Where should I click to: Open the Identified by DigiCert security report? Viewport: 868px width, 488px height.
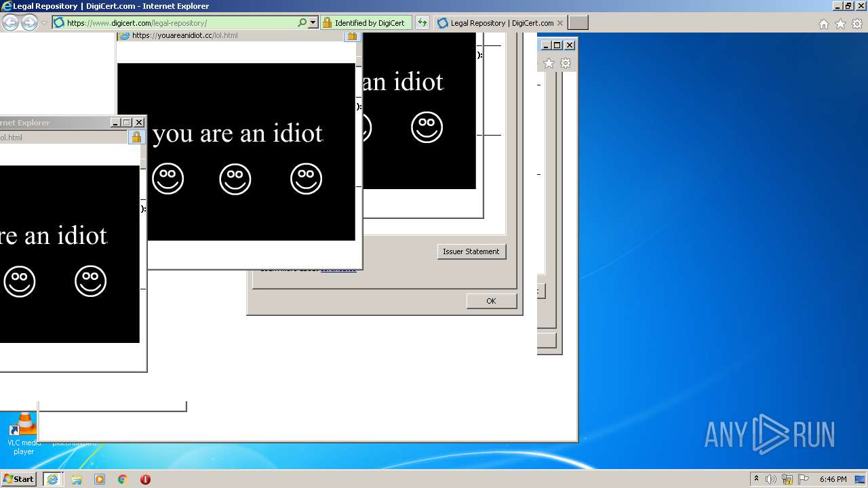[366, 23]
